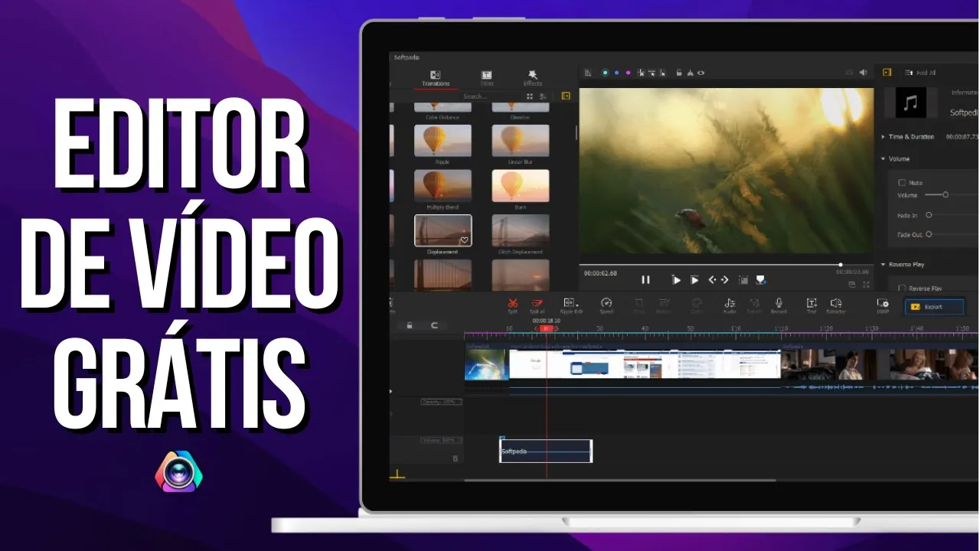Select the Glitch Displacement transition thumbnail

(521, 230)
